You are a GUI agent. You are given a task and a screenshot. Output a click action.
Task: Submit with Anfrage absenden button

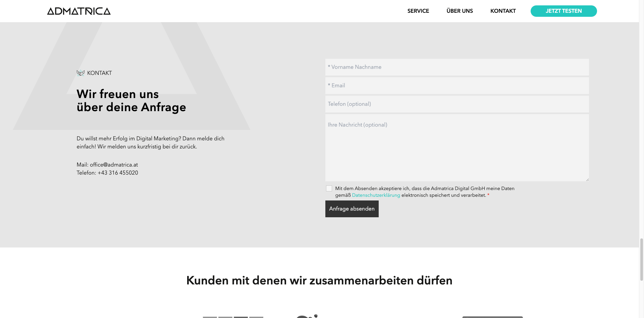click(352, 209)
